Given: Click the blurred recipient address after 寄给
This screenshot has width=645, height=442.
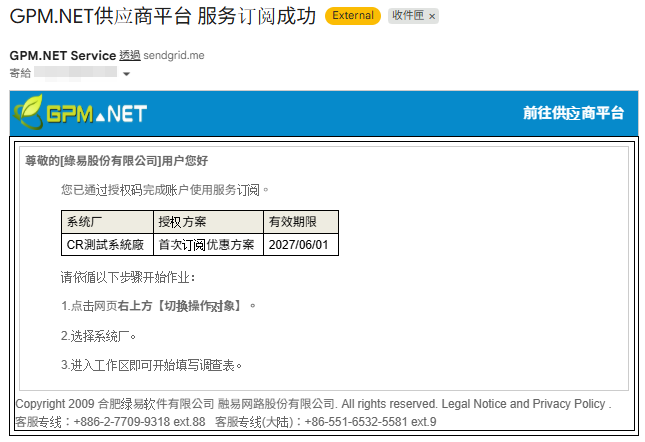Looking at the screenshot, I should tap(76, 73).
